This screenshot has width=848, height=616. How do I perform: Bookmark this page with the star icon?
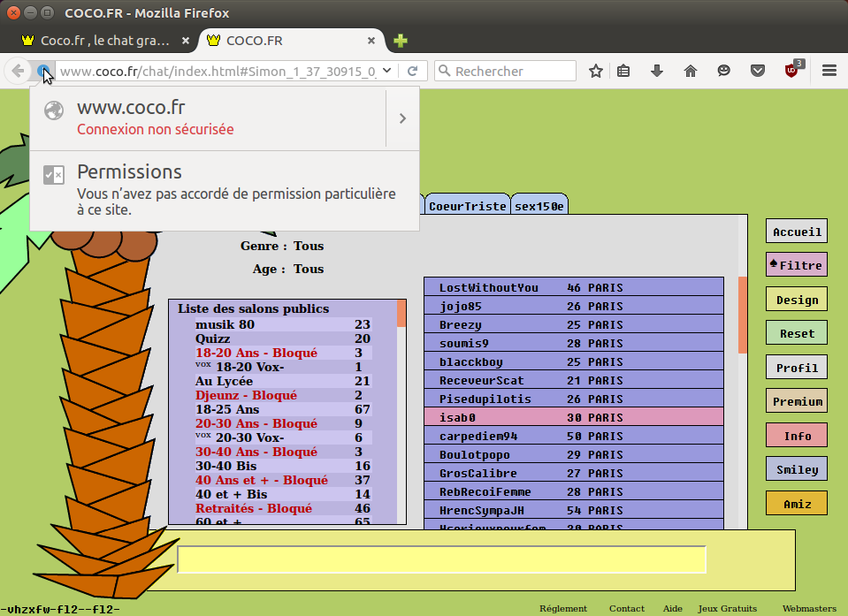tap(596, 71)
